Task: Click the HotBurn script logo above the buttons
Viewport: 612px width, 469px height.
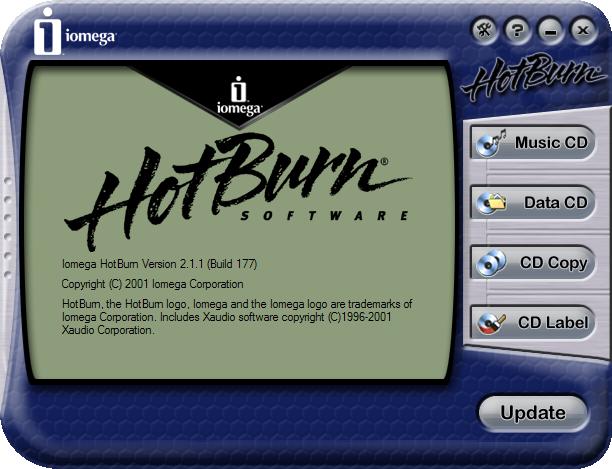Action: coord(532,76)
